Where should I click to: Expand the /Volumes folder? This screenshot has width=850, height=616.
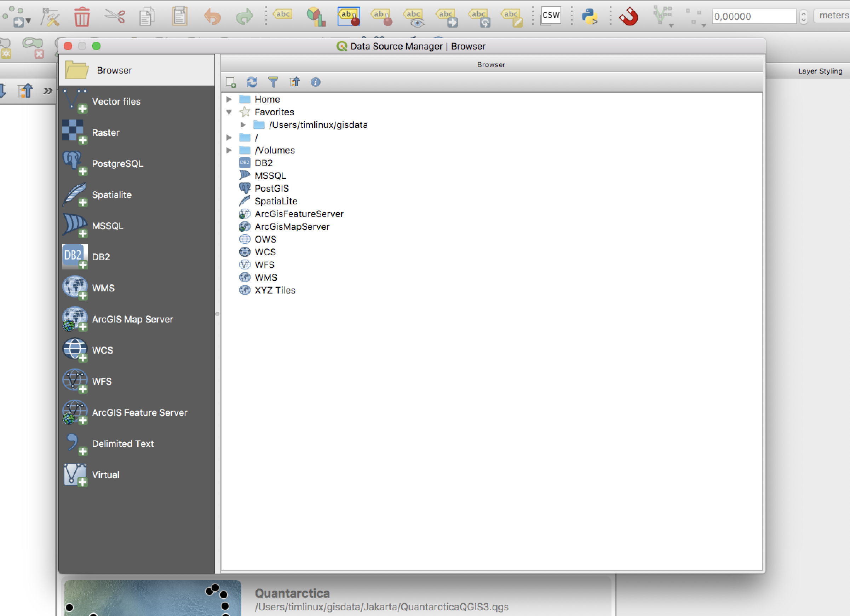[x=229, y=150]
